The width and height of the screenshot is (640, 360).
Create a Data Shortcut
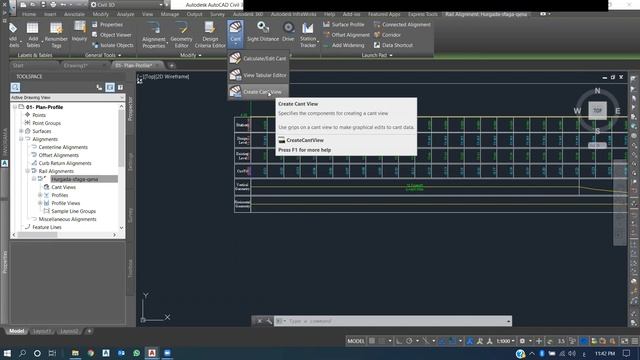(393, 45)
